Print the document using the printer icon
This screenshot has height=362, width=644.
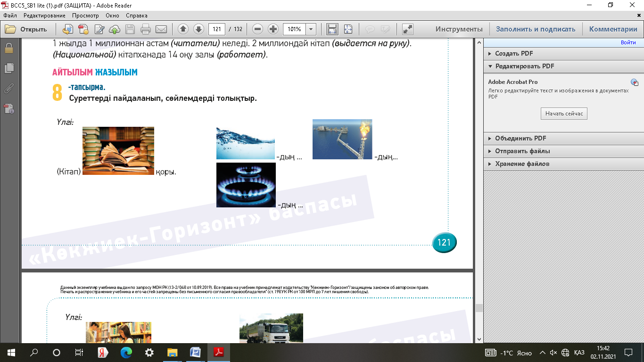(146, 29)
